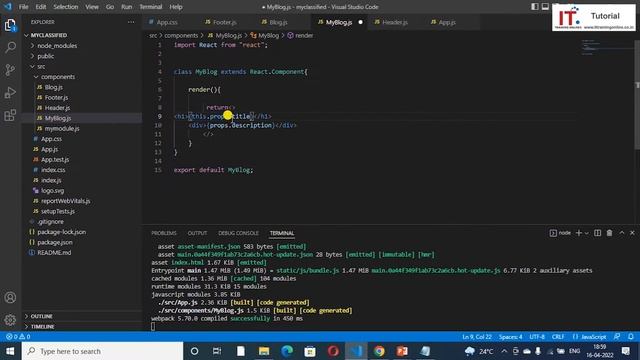Open logo.svg in the explorer
The image size is (640, 360).
tap(82, 191)
